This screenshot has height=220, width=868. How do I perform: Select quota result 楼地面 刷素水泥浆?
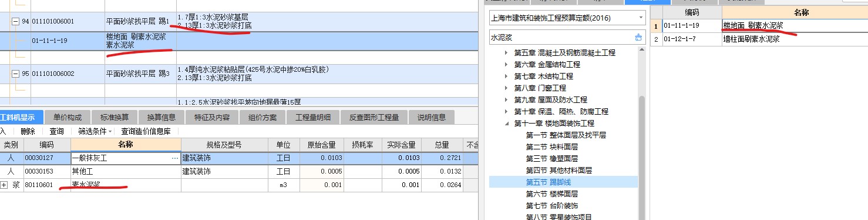(753, 26)
